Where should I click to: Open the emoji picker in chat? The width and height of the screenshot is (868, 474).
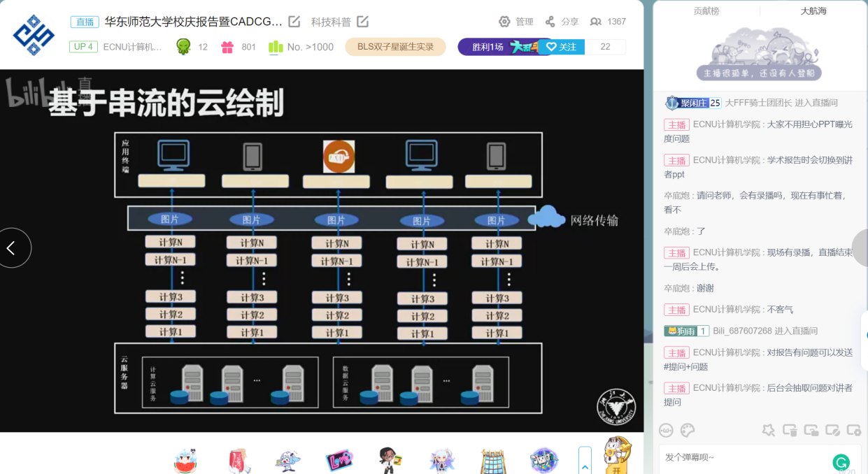point(666,430)
